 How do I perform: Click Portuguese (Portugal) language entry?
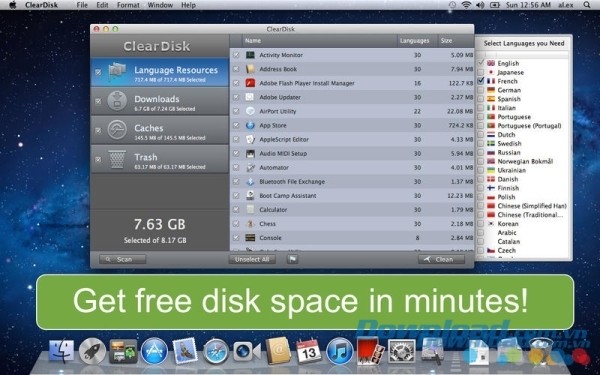tap(529, 126)
